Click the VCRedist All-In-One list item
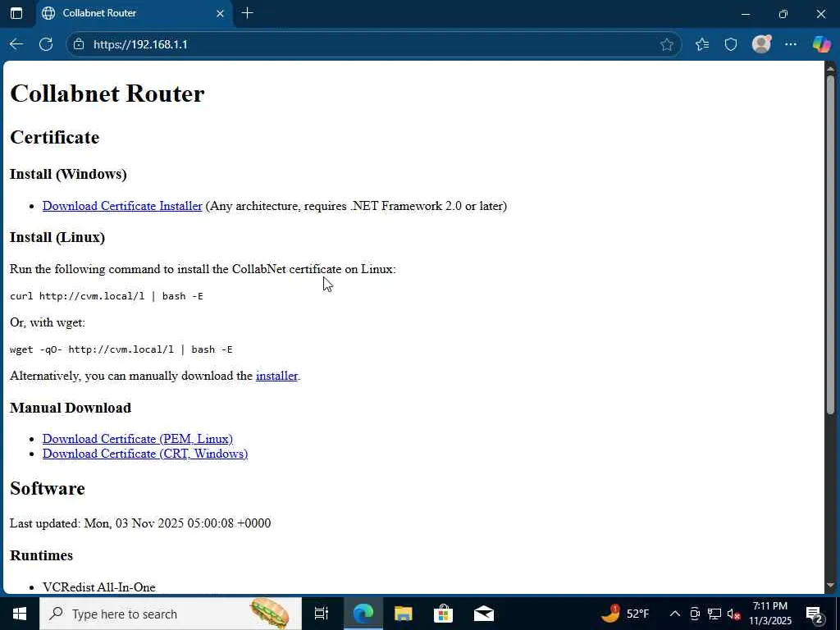 [99, 587]
